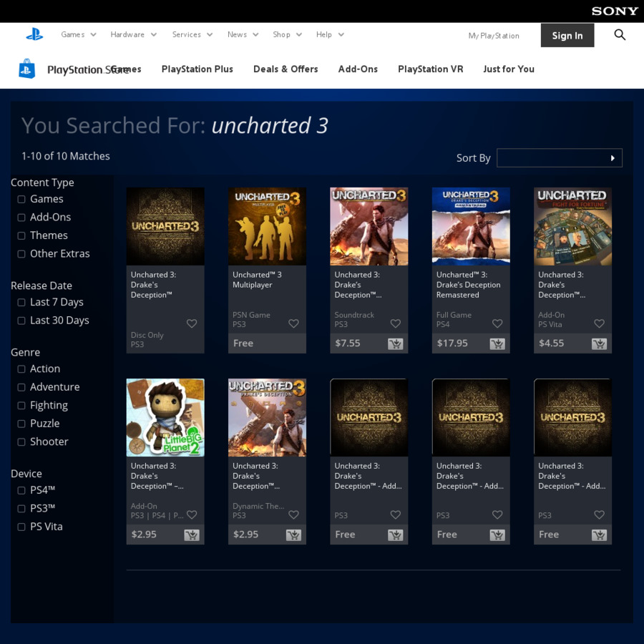
Task: Check the Add-Ons content type filter
Action: [21, 218]
